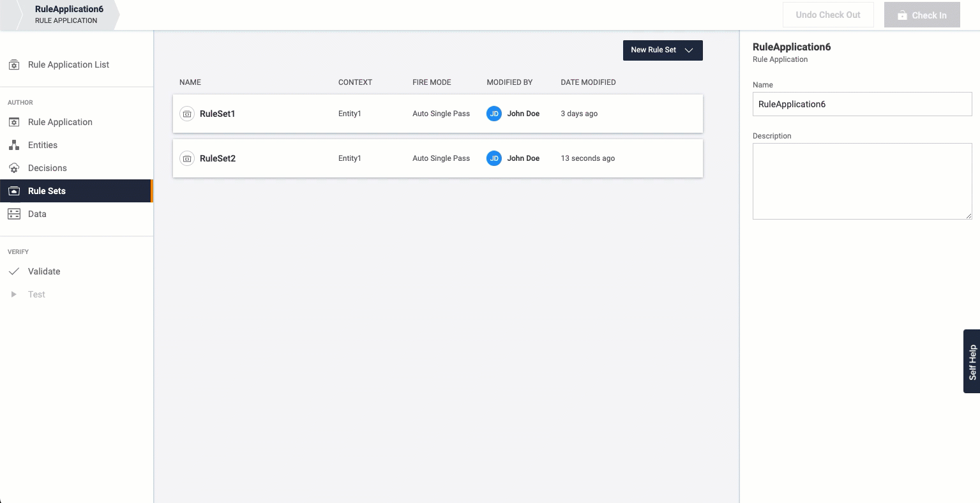Screen dimensions: 980x503
Task: Click John Doe name in RuleSet2 row
Action: pos(524,158)
